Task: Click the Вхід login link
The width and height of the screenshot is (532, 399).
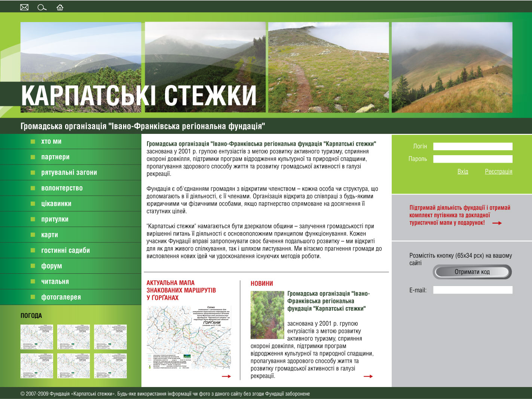Action: click(463, 171)
